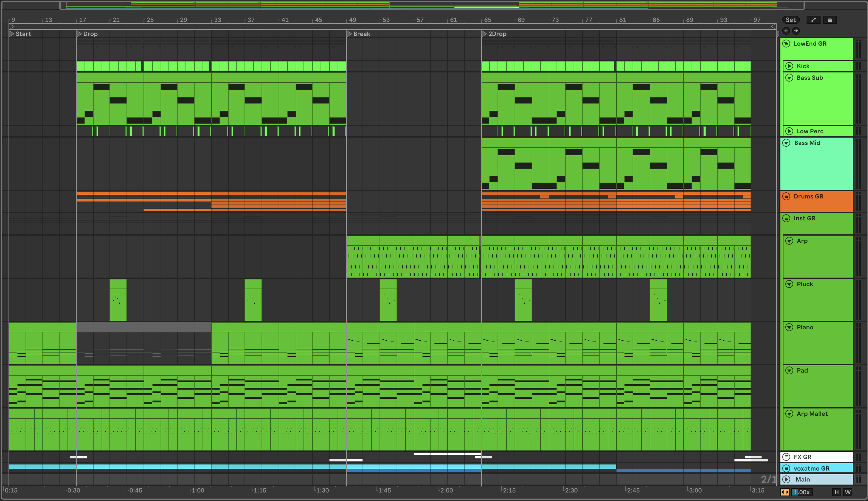
Task: Collapse the Bass Sub track
Action: click(x=789, y=78)
